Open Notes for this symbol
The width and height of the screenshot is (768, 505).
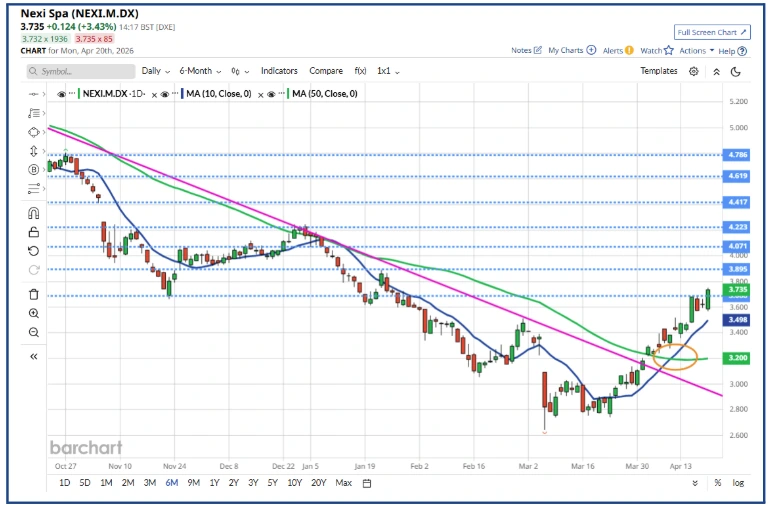(x=526, y=50)
